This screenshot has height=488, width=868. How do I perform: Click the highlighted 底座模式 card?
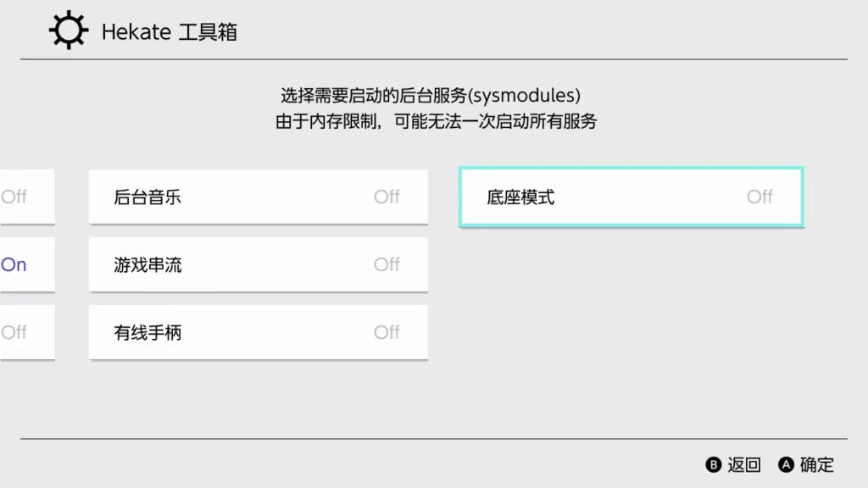pyautogui.click(x=631, y=197)
